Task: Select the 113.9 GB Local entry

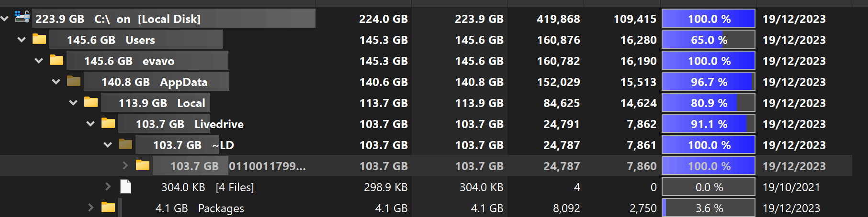Action: 162,103
